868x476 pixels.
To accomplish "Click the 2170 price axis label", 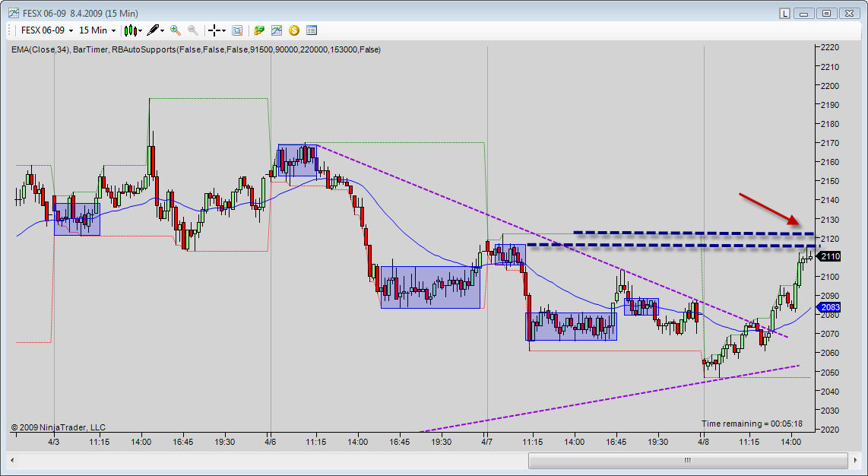I will tap(830, 143).
